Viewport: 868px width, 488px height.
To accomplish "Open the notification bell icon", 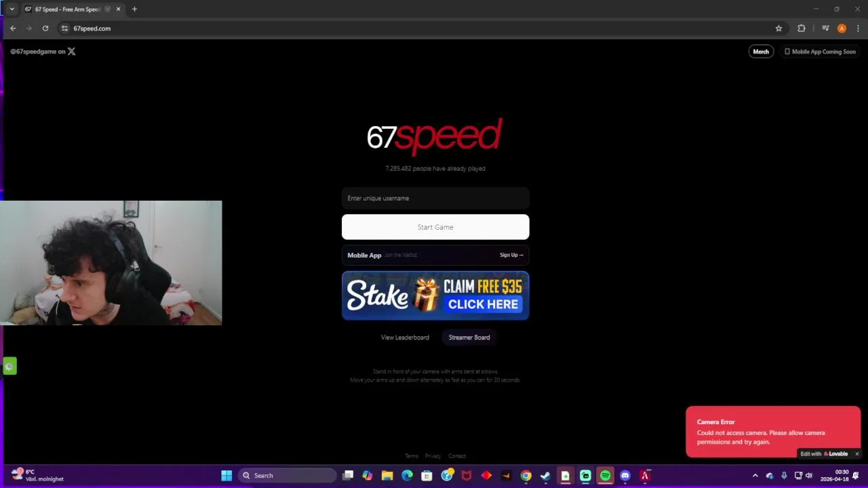I will pyautogui.click(x=856, y=476).
